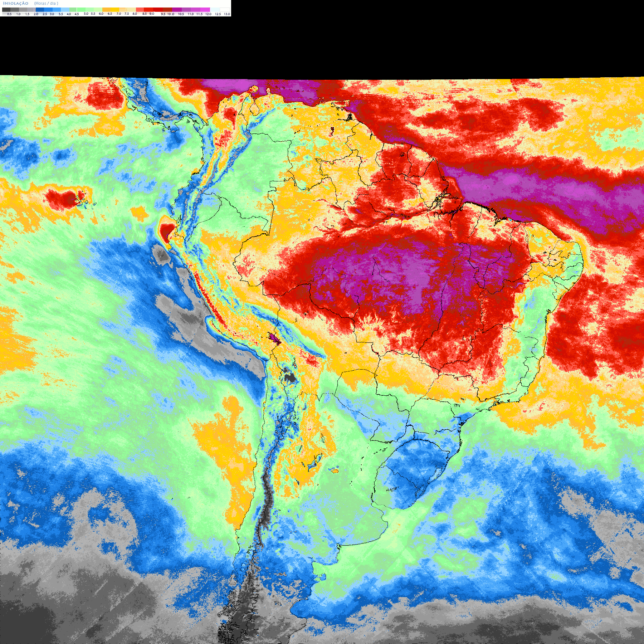Select the 6.0 legend value
644x644 pixels.
pyautogui.click(x=101, y=14)
